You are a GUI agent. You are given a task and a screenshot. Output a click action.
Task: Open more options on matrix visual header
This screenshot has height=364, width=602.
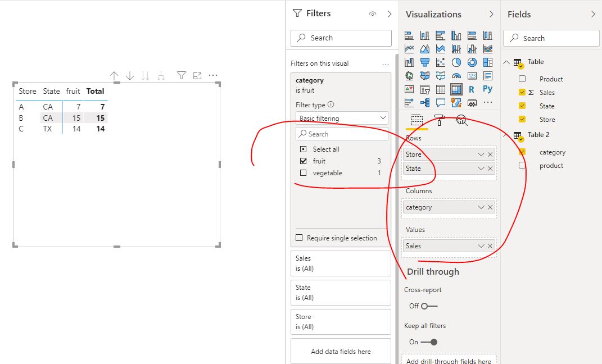click(x=213, y=76)
